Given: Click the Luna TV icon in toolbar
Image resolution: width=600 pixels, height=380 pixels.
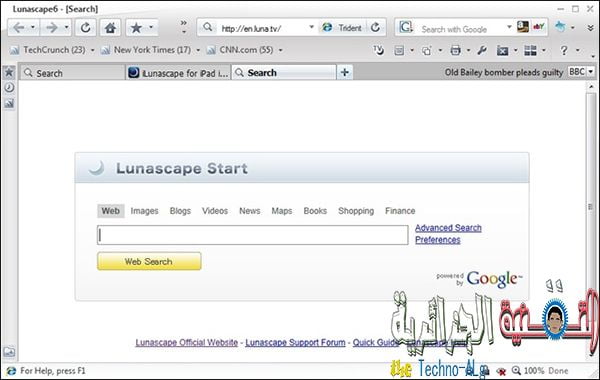Looking at the screenshot, I should (378, 50).
